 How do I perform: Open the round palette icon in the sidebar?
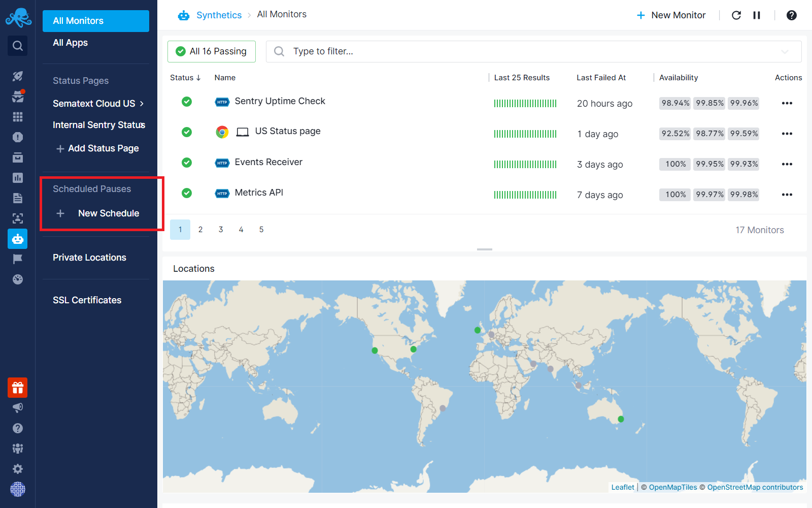(18, 279)
